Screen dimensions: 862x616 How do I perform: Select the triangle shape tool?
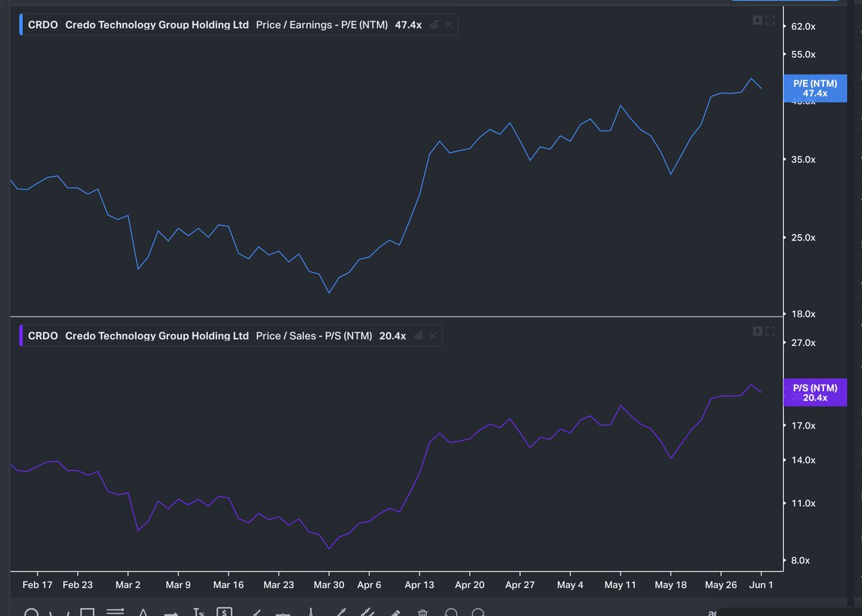[x=143, y=612]
